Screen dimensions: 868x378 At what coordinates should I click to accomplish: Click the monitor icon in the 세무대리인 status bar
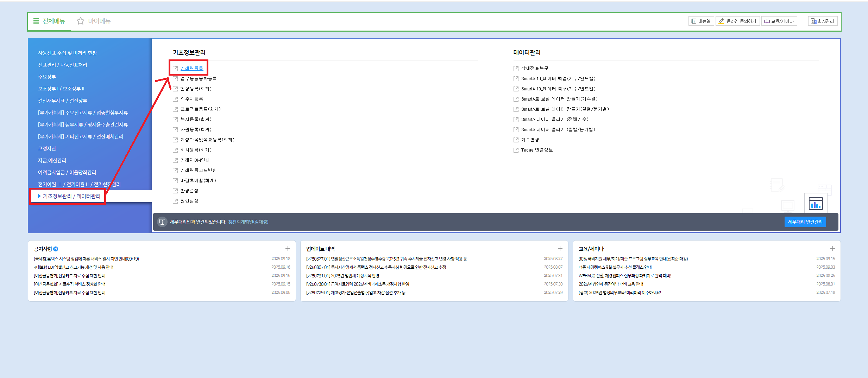(x=162, y=222)
